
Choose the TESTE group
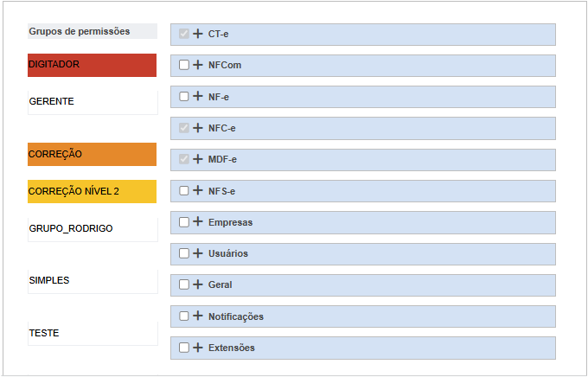[x=93, y=333]
